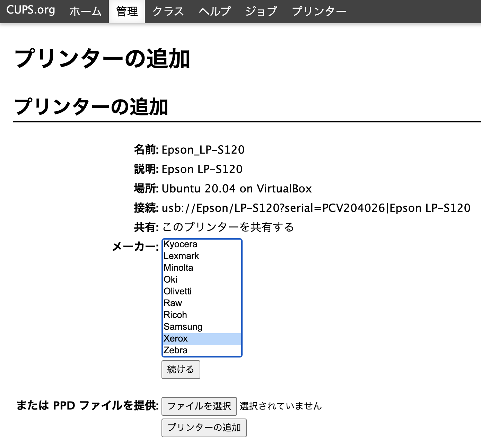Viewport: 481px width, 448px height.
Task: Select Kyocera in maker list
Action: point(202,244)
